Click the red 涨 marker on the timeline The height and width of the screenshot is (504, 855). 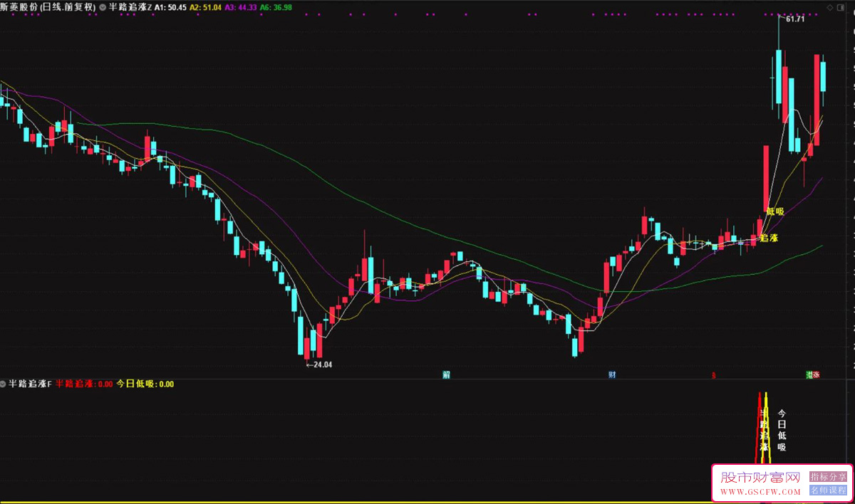pyautogui.click(x=817, y=374)
